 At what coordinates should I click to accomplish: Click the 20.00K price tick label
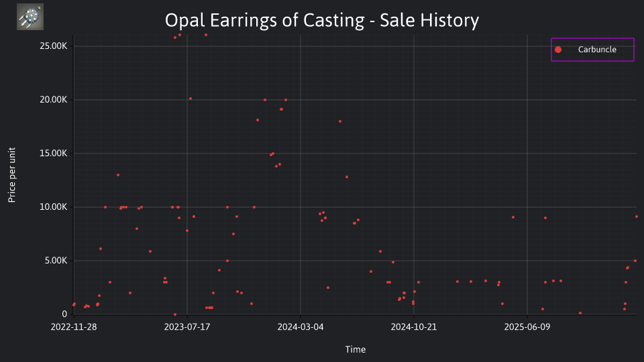pos(54,100)
